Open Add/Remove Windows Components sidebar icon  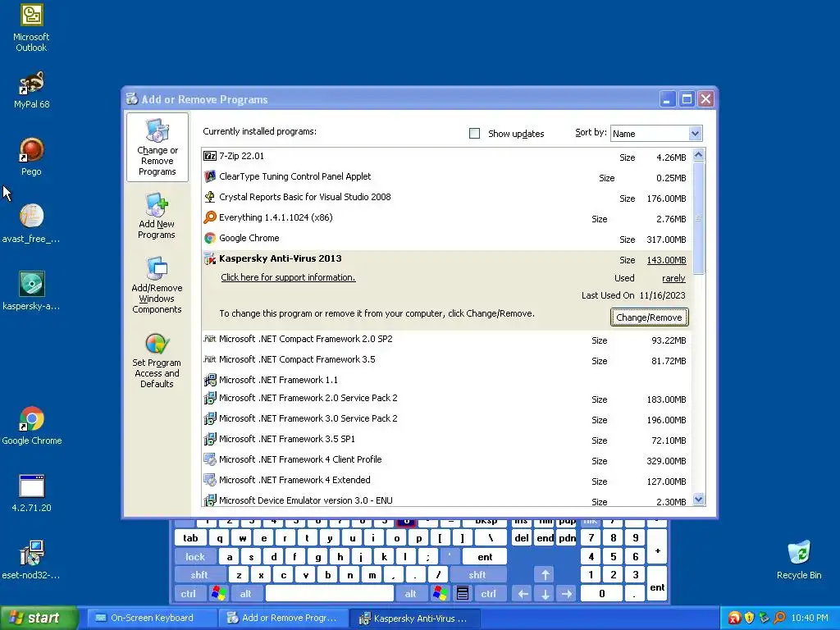click(x=157, y=285)
